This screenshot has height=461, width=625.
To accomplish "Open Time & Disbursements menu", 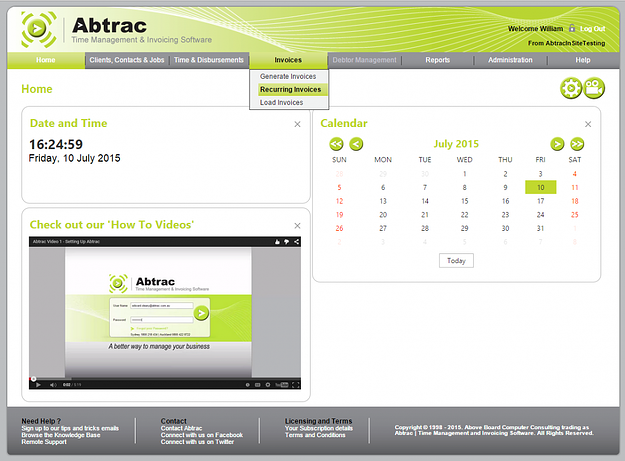I will coord(208,60).
